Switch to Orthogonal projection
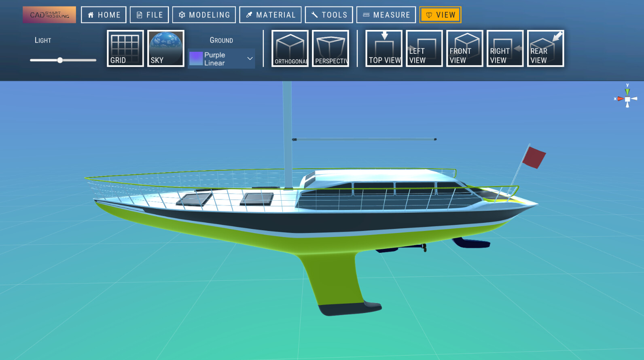 coord(290,49)
